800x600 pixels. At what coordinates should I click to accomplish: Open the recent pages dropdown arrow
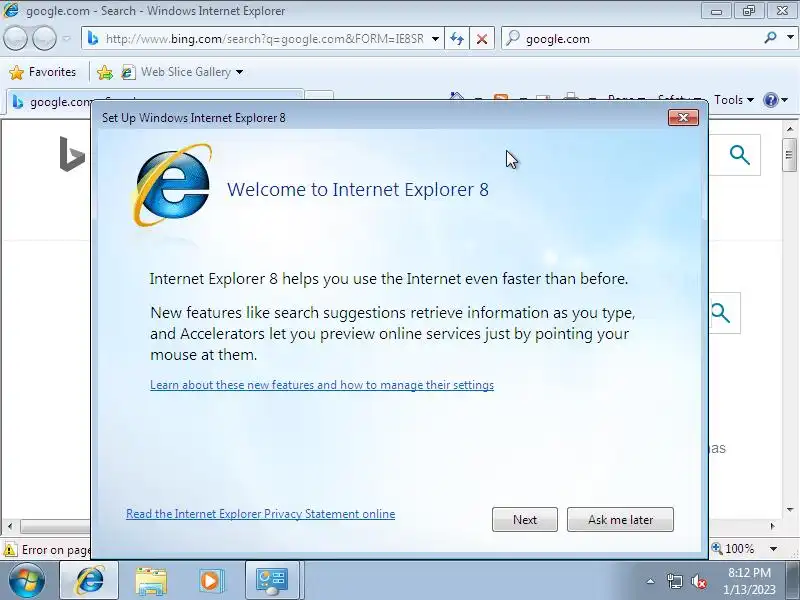(x=66, y=38)
